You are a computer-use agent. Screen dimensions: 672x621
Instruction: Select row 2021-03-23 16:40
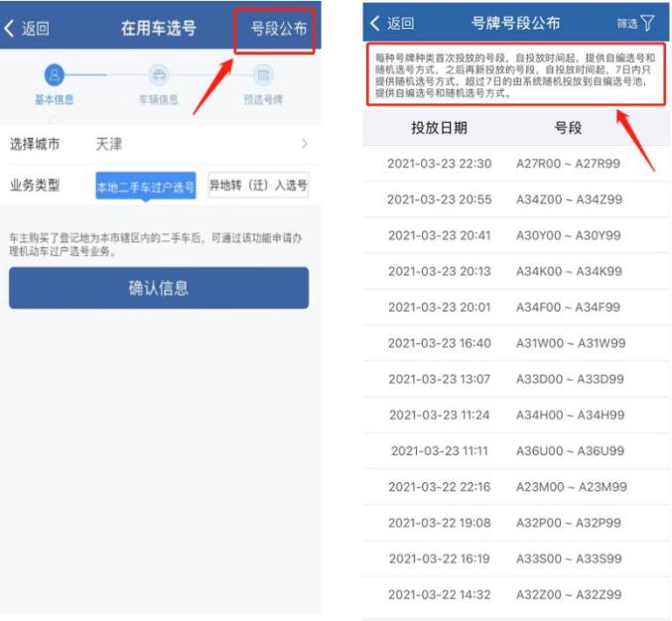tap(516, 343)
